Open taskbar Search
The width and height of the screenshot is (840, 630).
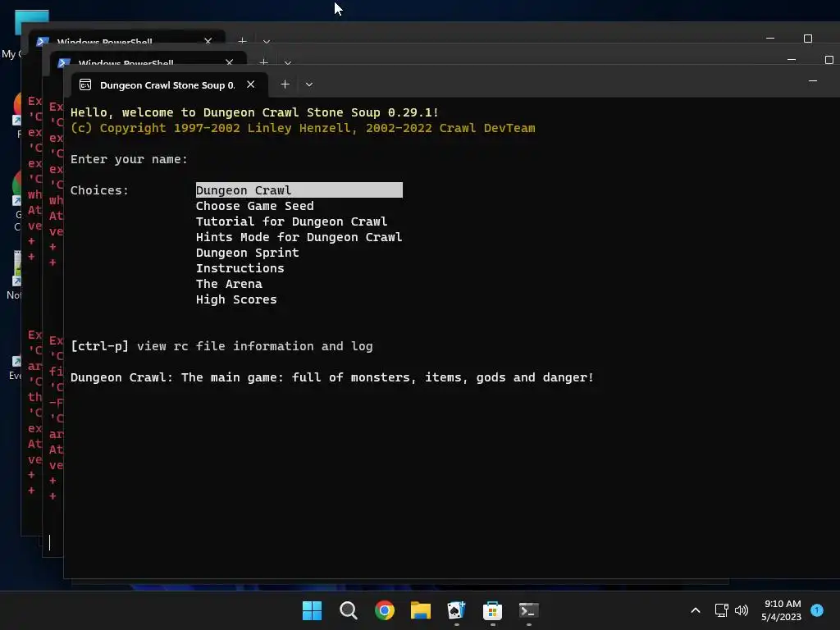point(348,610)
